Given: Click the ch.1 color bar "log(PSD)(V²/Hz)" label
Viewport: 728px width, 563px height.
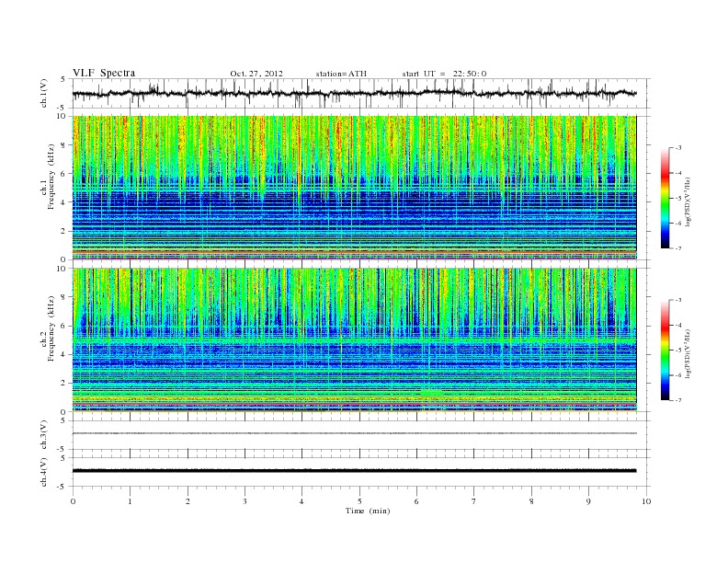Looking at the screenshot, I should pos(688,202).
